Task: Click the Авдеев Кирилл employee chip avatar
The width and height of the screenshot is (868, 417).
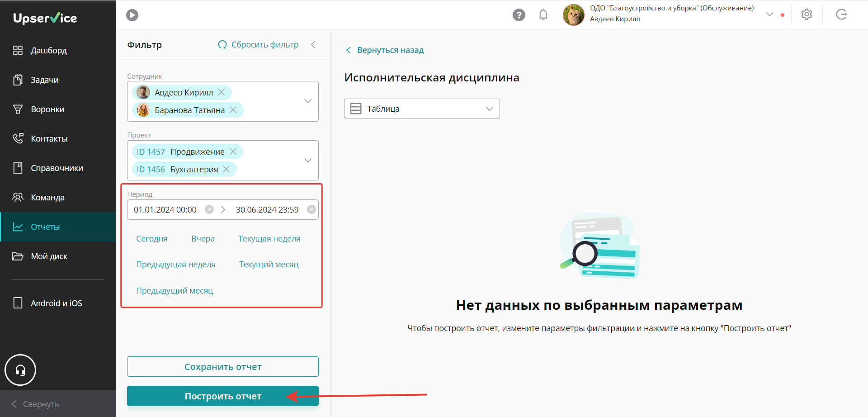Action: tap(143, 92)
